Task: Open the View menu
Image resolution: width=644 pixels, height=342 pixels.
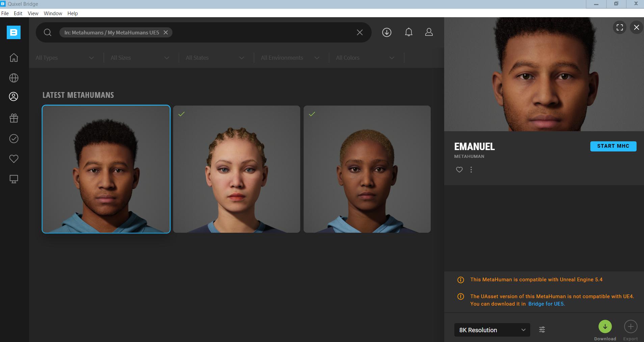Action: (x=33, y=13)
